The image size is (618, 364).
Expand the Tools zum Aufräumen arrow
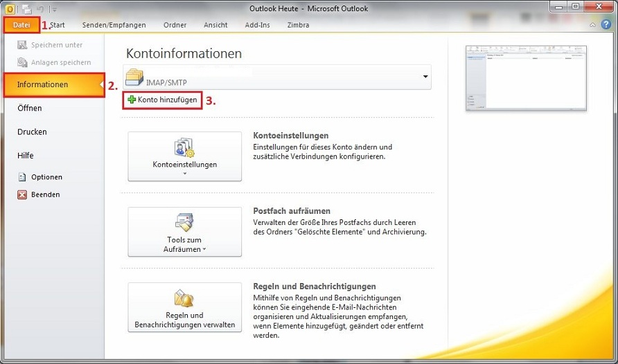coord(204,249)
